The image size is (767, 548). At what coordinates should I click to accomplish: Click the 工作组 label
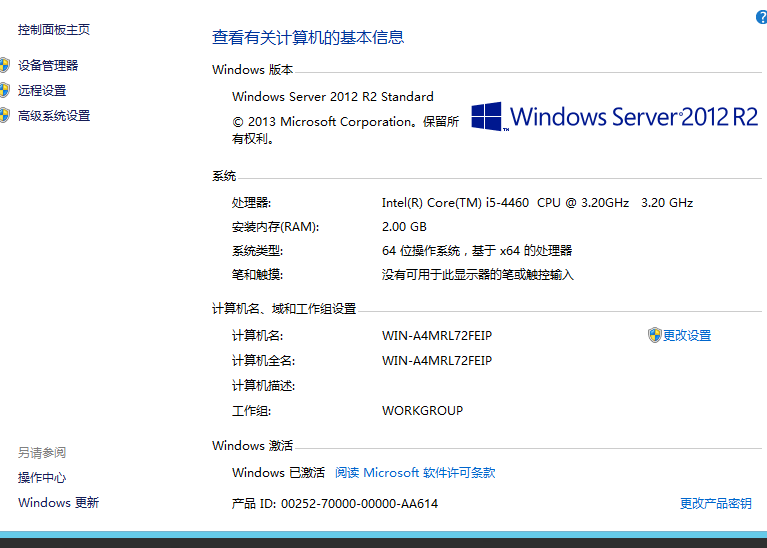click(x=251, y=411)
